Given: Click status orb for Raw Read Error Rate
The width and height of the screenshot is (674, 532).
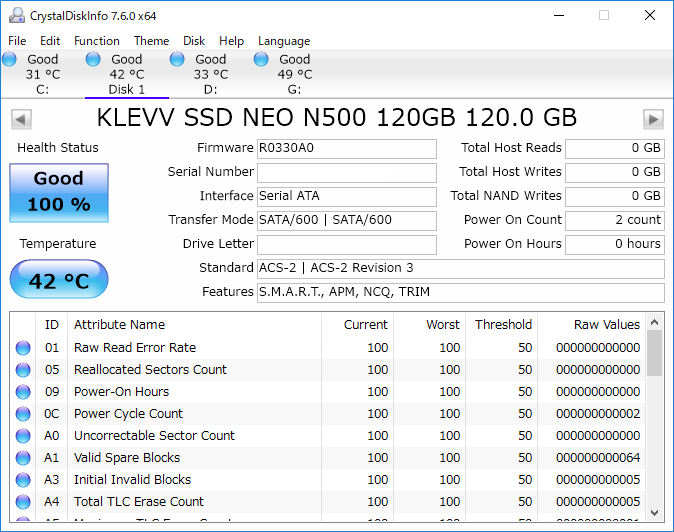Looking at the screenshot, I should 23,348.
